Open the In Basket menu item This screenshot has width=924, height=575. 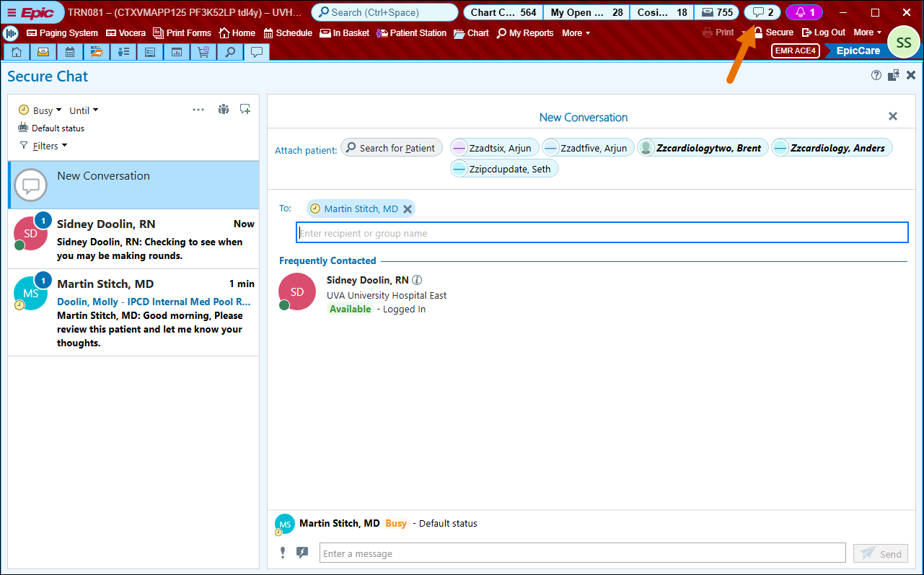(345, 33)
